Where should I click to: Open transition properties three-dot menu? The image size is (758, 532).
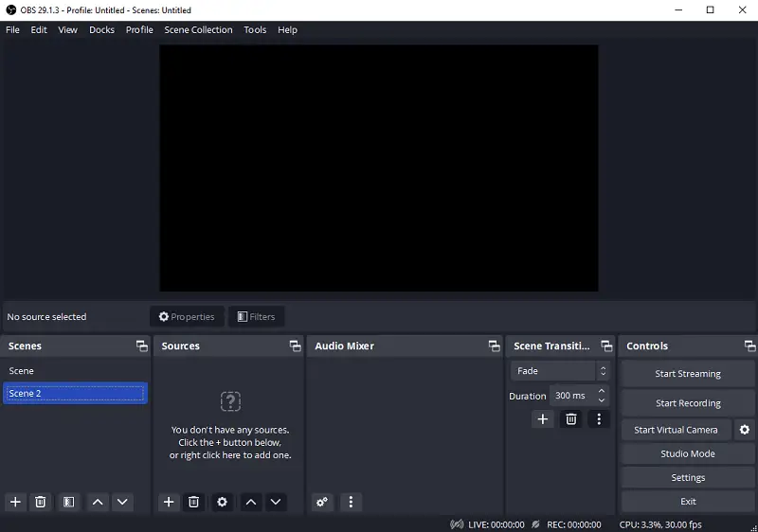tap(599, 419)
